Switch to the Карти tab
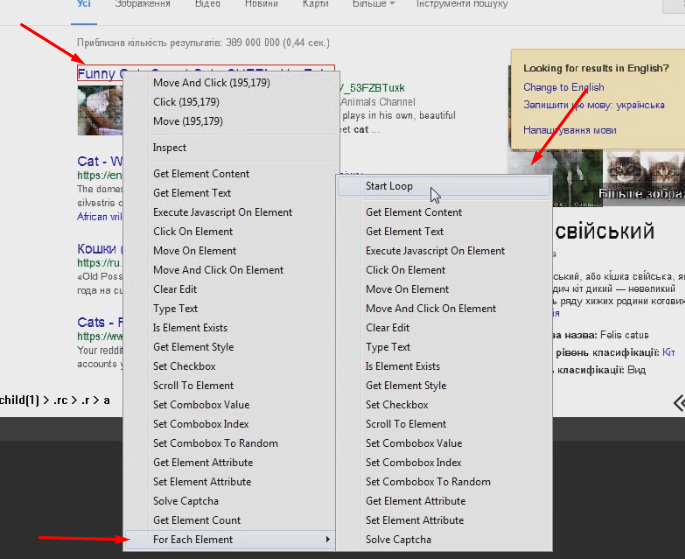This screenshot has width=685, height=559. point(315,5)
